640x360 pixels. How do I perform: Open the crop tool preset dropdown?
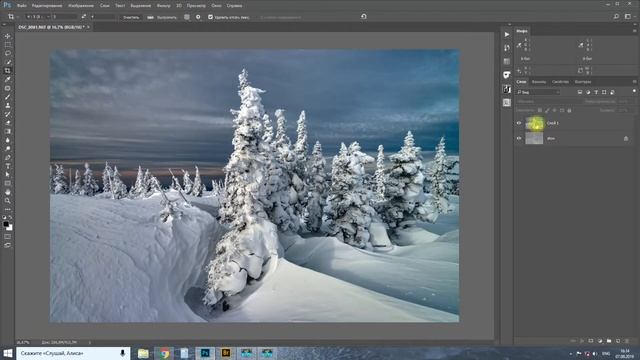click(x=13, y=17)
